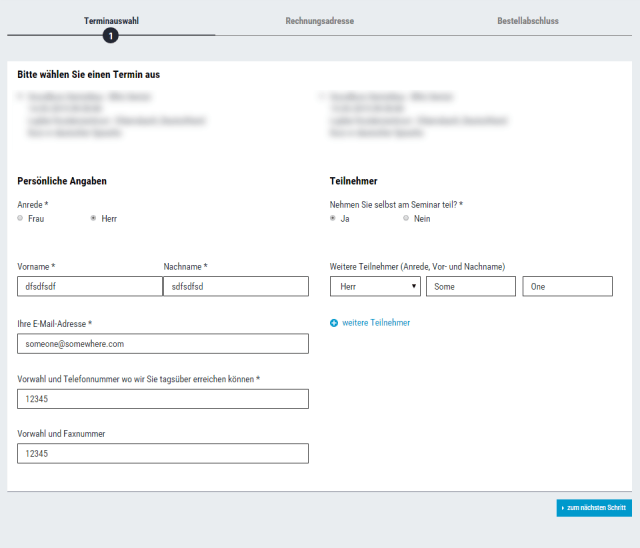Click the step 1 circle marker
The height and width of the screenshot is (548, 640).
110,36
